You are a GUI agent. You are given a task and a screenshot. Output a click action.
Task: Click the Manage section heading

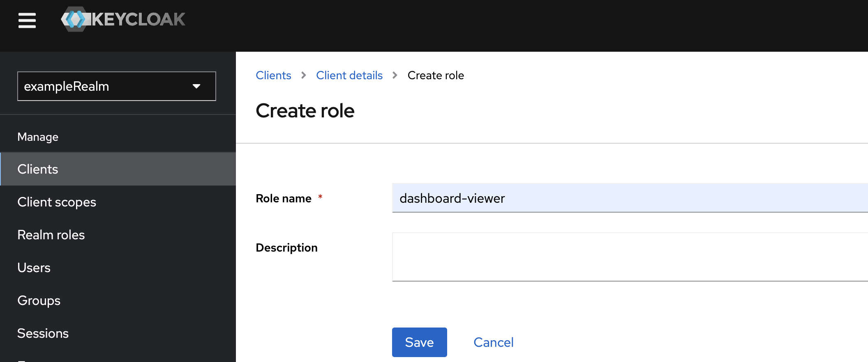[38, 137]
